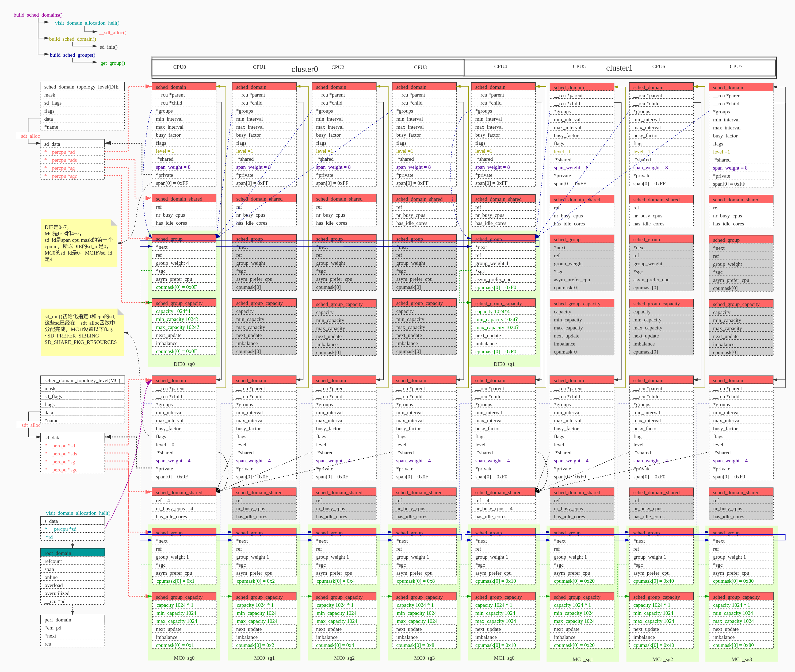Click the MC1_sg3 group label

(741, 659)
